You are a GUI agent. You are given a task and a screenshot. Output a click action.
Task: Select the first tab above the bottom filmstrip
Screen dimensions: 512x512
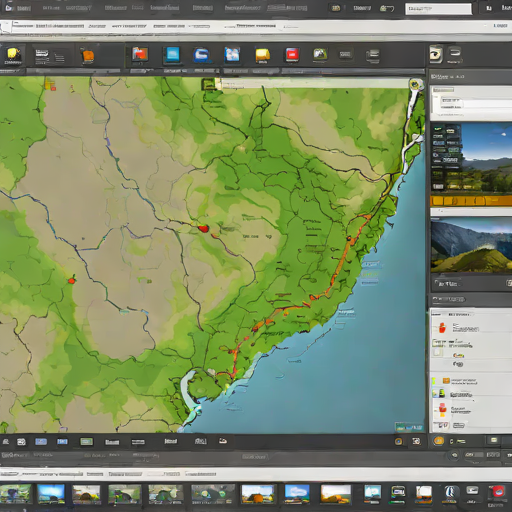click(9, 474)
